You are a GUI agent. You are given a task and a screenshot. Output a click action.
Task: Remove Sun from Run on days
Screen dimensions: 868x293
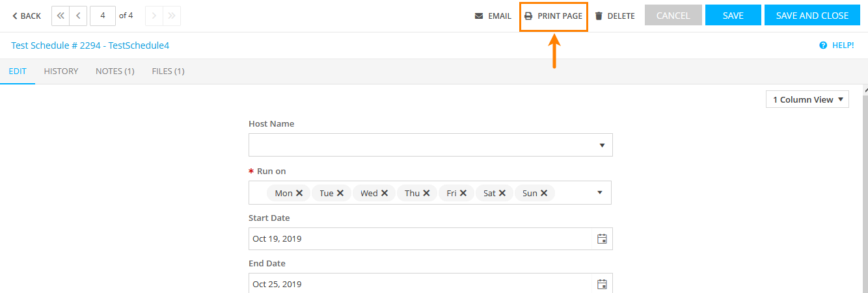(543, 193)
